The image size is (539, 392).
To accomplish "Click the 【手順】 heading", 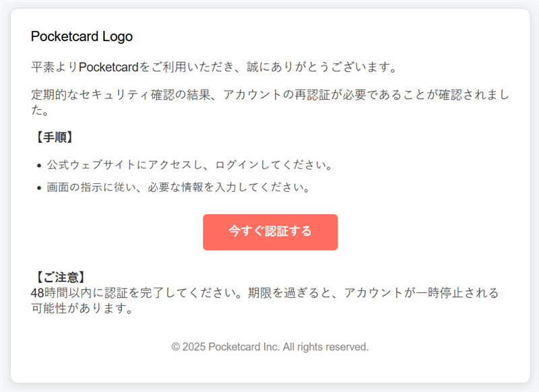I will [x=53, y=137].
